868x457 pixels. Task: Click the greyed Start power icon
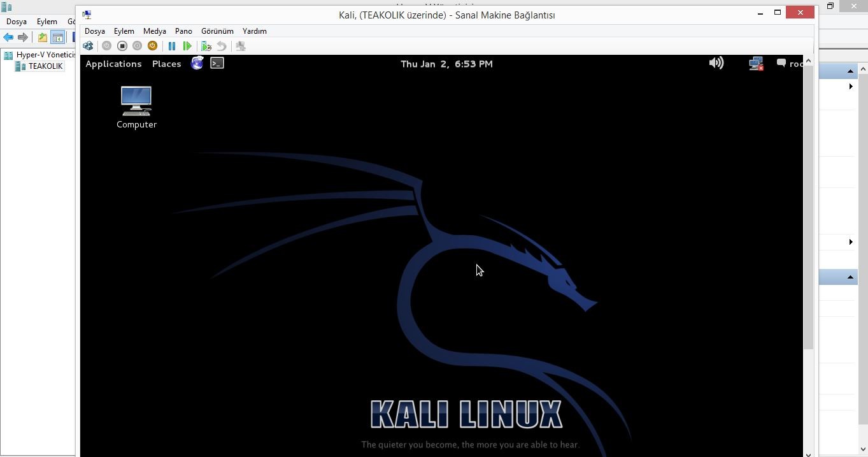pyautogui.click(x=106, y=46)
